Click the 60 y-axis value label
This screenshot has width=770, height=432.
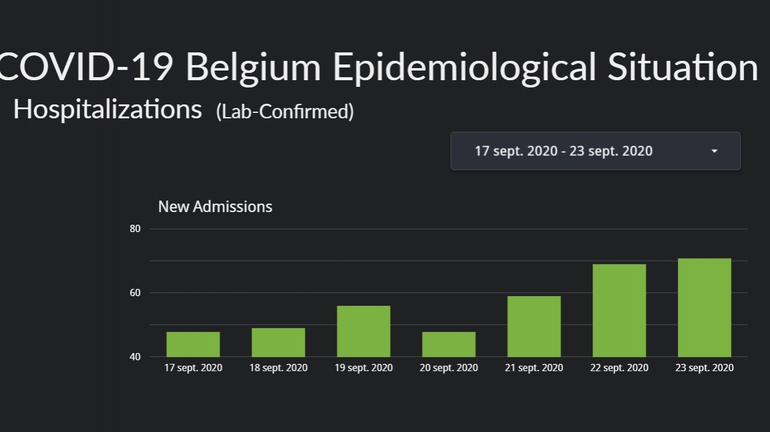pos(135,293)
